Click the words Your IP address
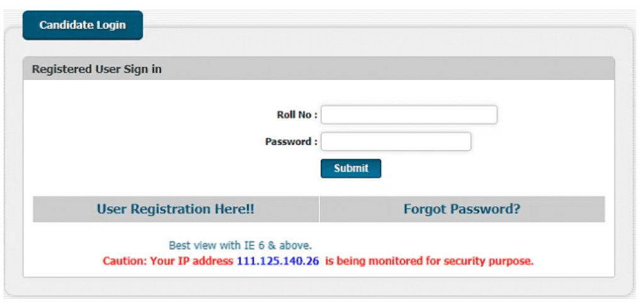 pyautogui.click(x=192, y=261)
